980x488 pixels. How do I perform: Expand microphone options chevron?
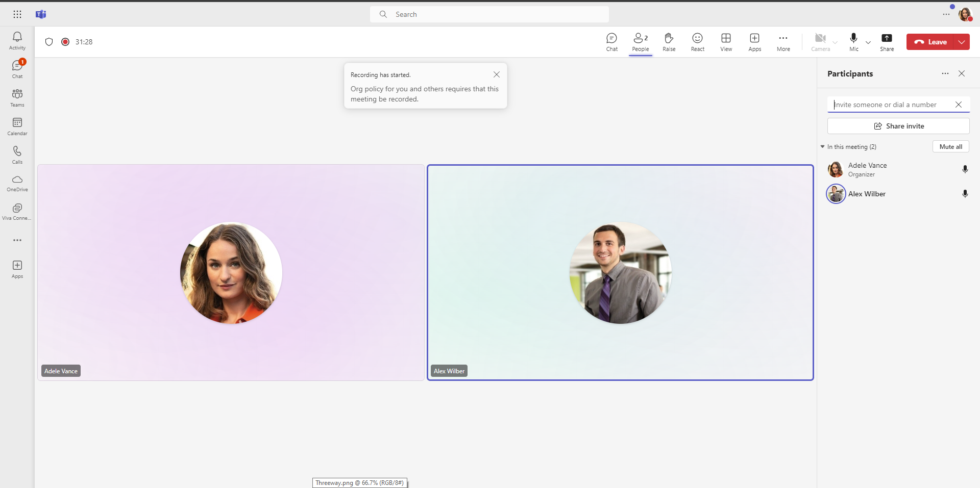click(868, 42)
